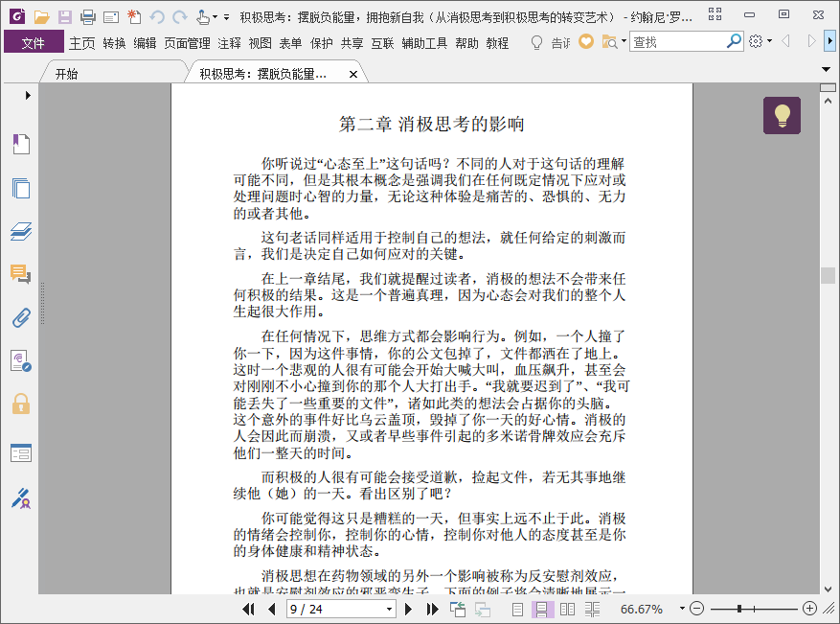Image resolution: width=840 pixels, height=624 pixels.
Task: Go to the next search result arrow
Action: coord(811,41)
